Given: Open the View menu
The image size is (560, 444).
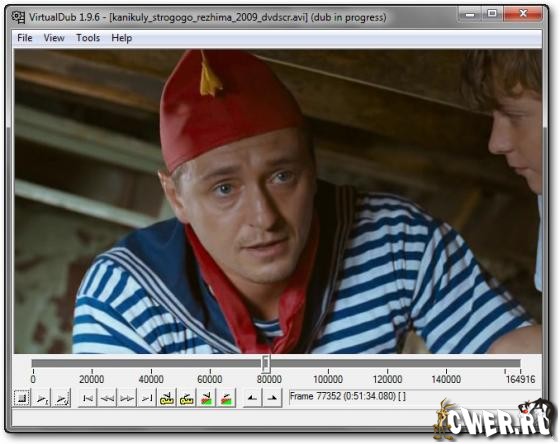Looking at the screenshot, I should pos(54,38).
